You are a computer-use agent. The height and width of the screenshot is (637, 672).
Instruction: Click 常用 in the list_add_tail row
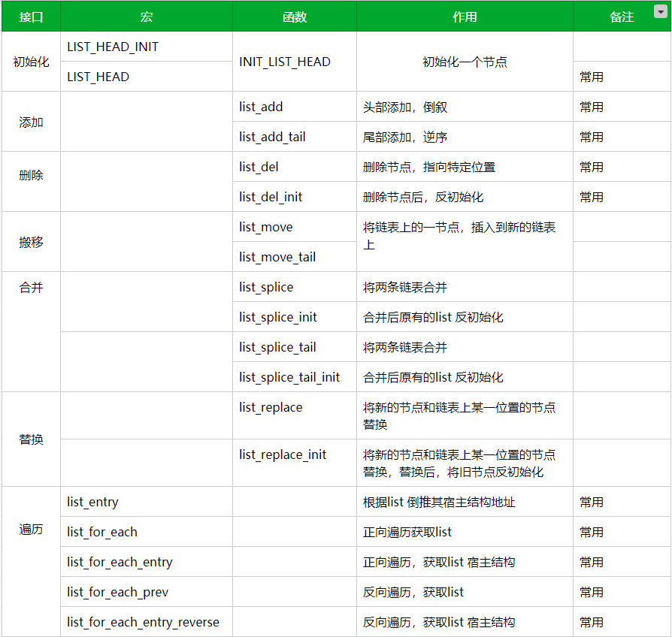pyautogui.click(x=592, y=137)
